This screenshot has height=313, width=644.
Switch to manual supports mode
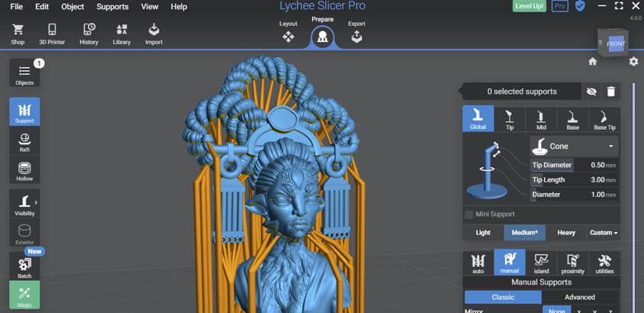pyautogui.click(x=510, y=262)
